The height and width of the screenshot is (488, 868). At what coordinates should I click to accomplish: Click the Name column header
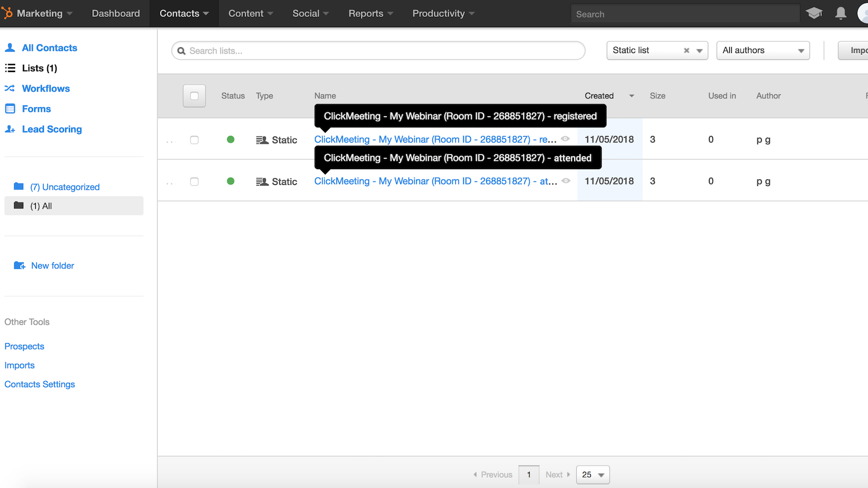click(x=325, y=95)
